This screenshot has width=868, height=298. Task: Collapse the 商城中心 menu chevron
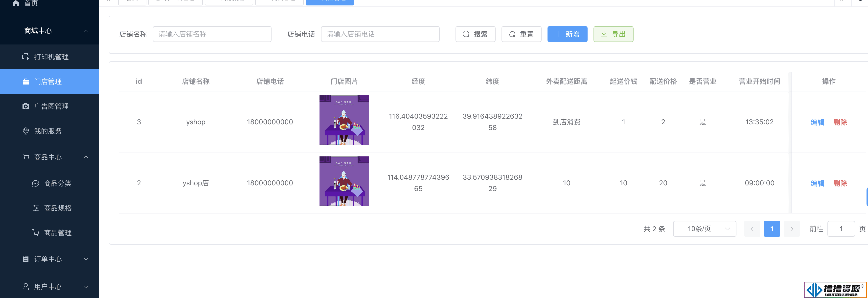86,31
